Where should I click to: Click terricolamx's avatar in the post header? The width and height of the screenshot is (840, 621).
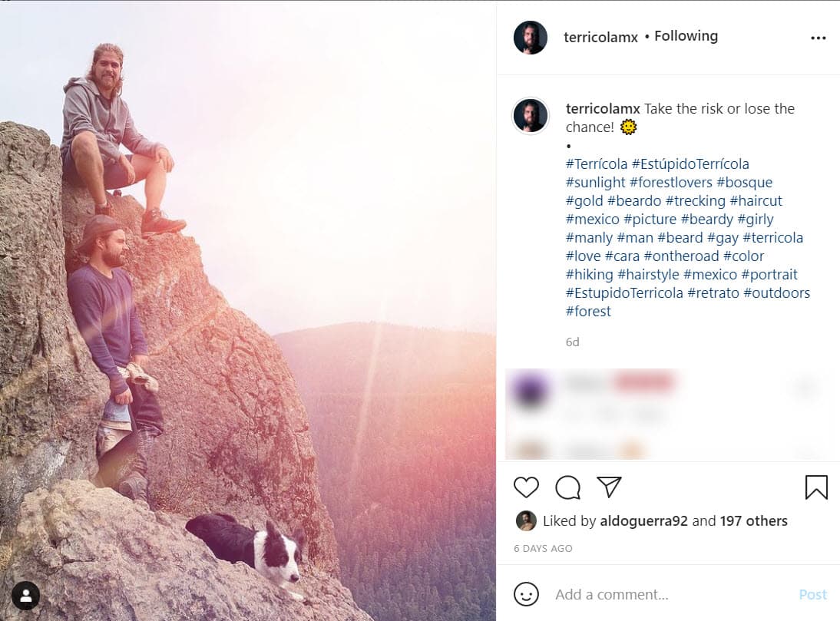click(x=531, y=35)
